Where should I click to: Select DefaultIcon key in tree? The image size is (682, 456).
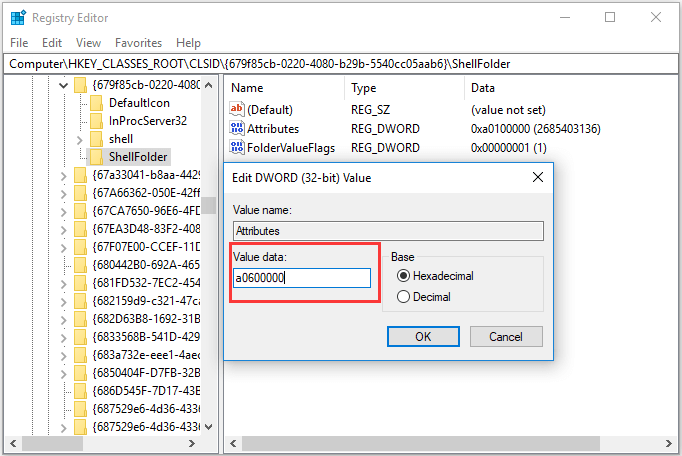click(x=139, y=103)
